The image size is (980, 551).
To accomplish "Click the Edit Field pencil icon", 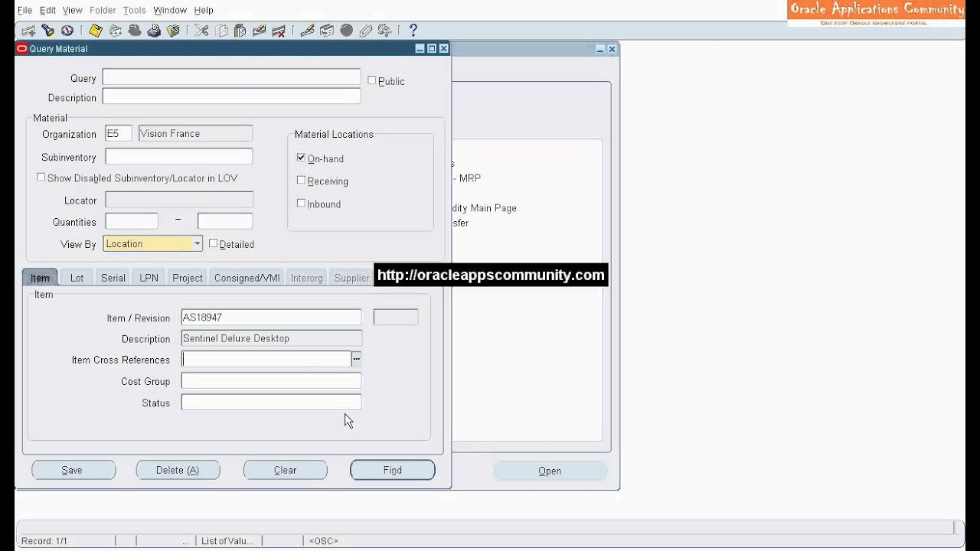I will coord(307,31).
